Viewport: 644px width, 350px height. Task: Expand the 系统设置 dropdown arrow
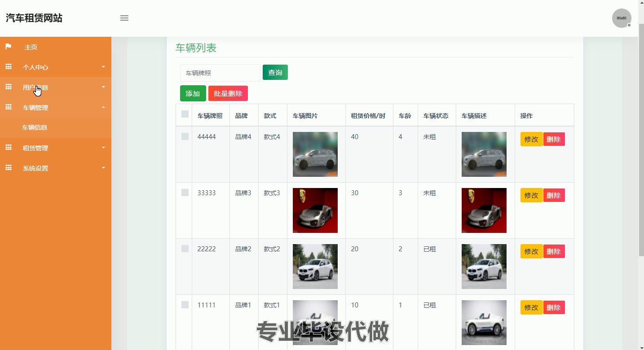pyautogui.click(x=103, y=168)
